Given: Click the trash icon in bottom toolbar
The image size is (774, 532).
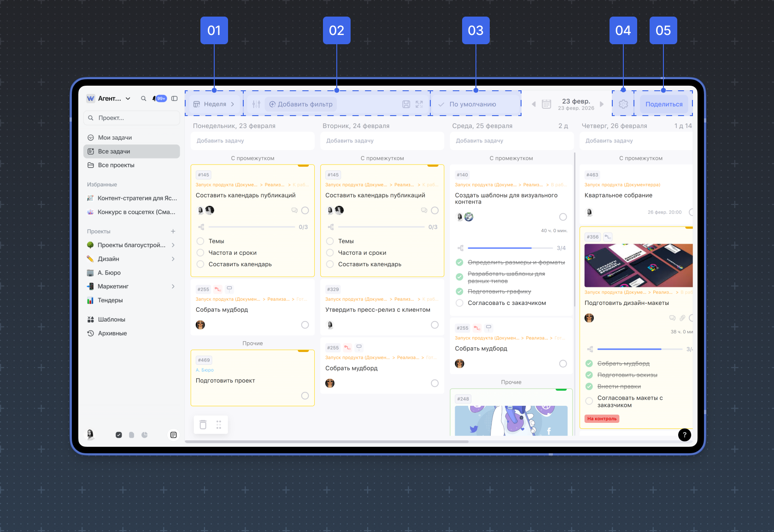Looking at the screenshot, I should click(203, 425).
